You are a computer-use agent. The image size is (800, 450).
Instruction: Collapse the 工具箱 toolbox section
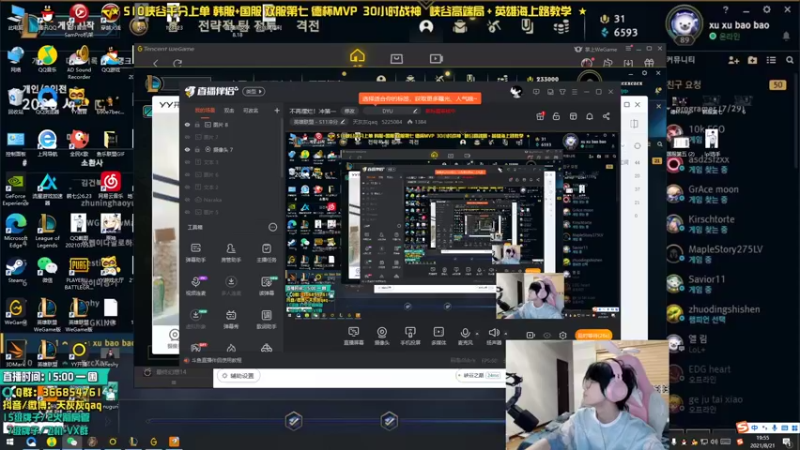(272, 227)
